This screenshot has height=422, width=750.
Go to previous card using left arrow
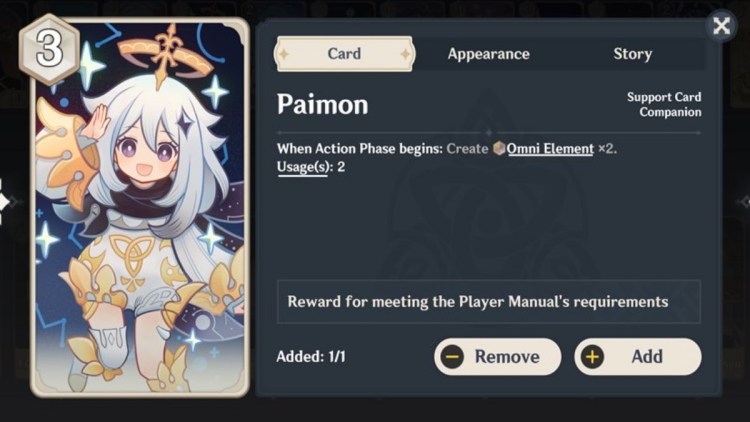[x=5, y=202]
